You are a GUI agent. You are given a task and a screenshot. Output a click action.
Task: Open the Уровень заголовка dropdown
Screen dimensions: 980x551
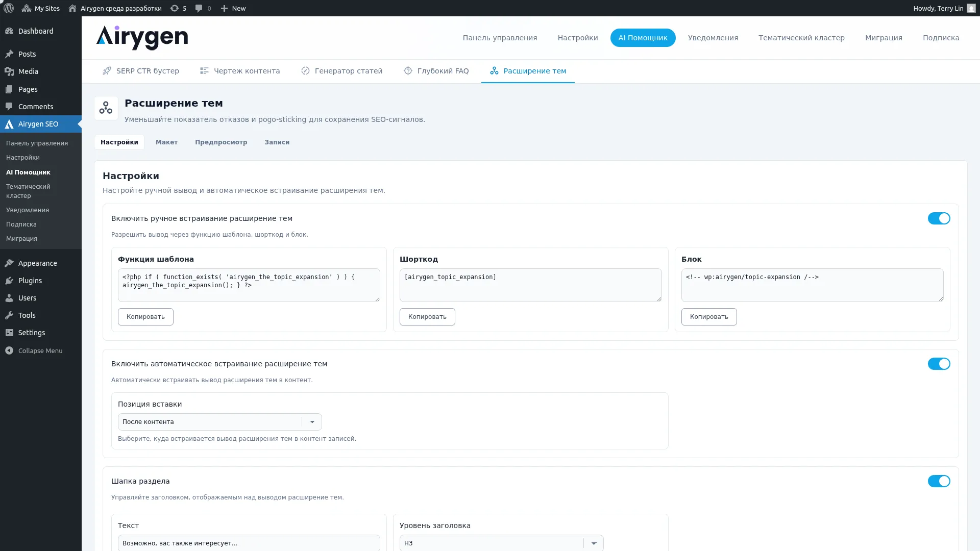[501, 543]
